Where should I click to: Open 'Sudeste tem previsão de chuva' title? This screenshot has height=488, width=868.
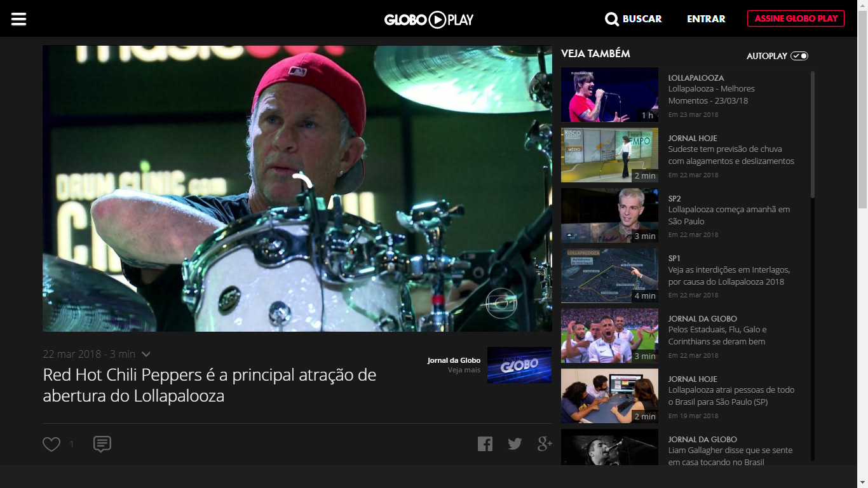click(x=731, y=155)
